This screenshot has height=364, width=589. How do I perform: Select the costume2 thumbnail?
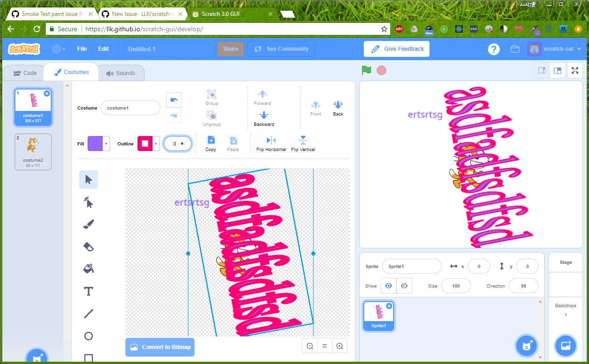[33, 151]
